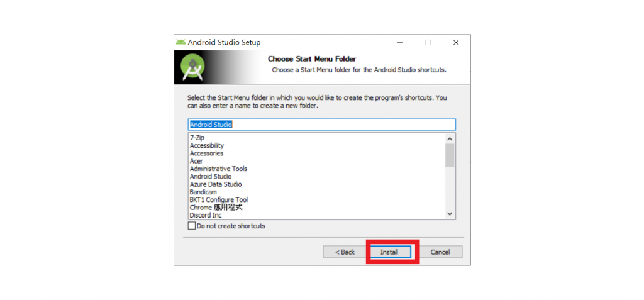The width and height of the screenshot is (644, 300).
Task: Choose Discord Inc folder
Action: [x=206, y=215]
